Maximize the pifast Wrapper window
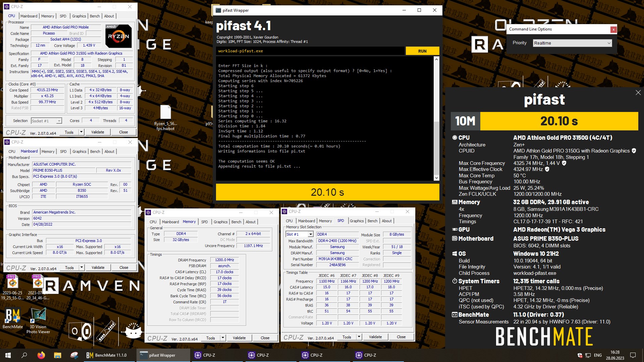 point(419,10)
